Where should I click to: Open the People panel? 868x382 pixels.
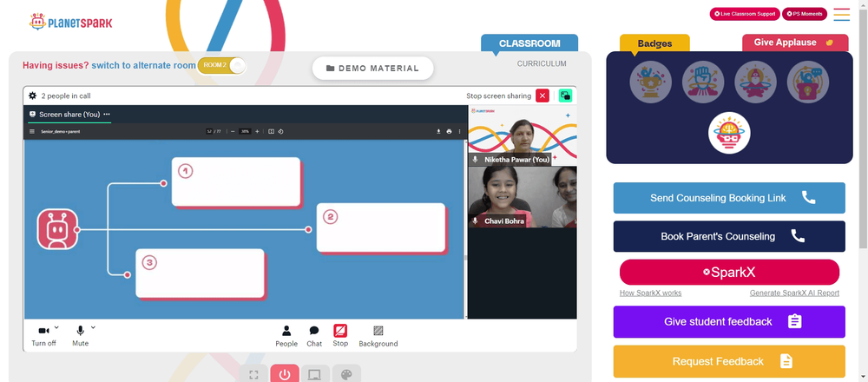(286, 336)
